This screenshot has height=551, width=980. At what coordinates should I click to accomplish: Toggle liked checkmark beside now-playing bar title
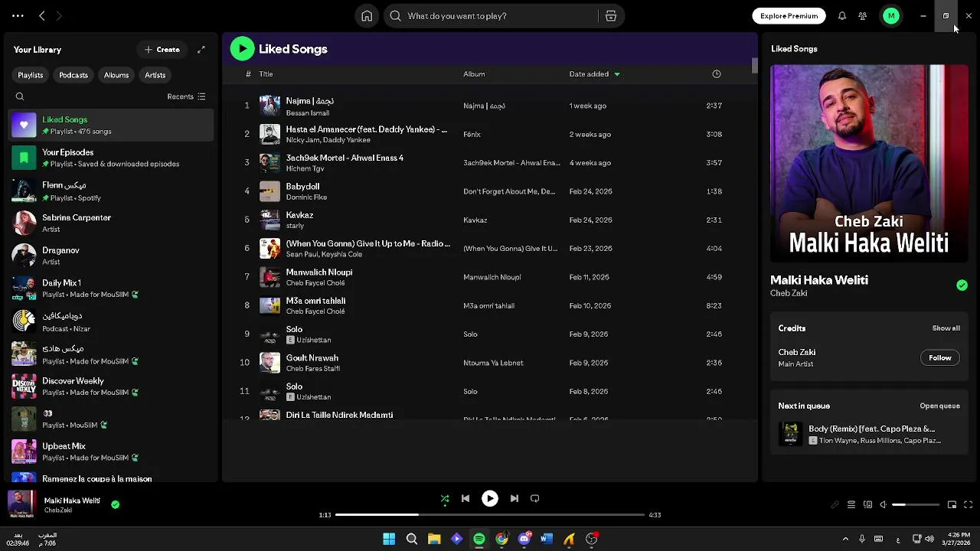pyautogui.click(x=115, y=505)
